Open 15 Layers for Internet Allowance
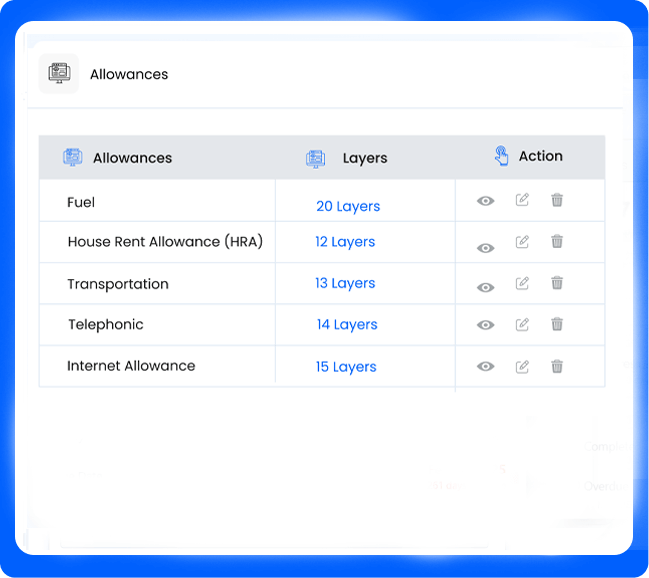This screenshot has height=578, width=649. (346, 367)
